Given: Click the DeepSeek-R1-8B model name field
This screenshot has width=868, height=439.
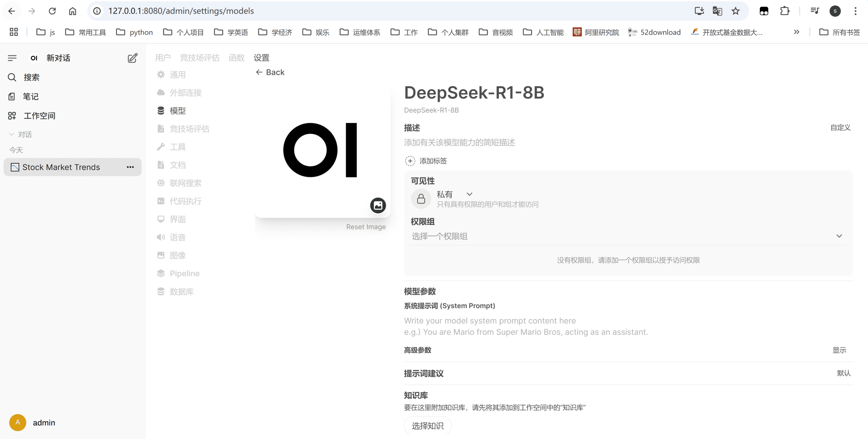Looking at the screenshot, I should pos(474,92).
